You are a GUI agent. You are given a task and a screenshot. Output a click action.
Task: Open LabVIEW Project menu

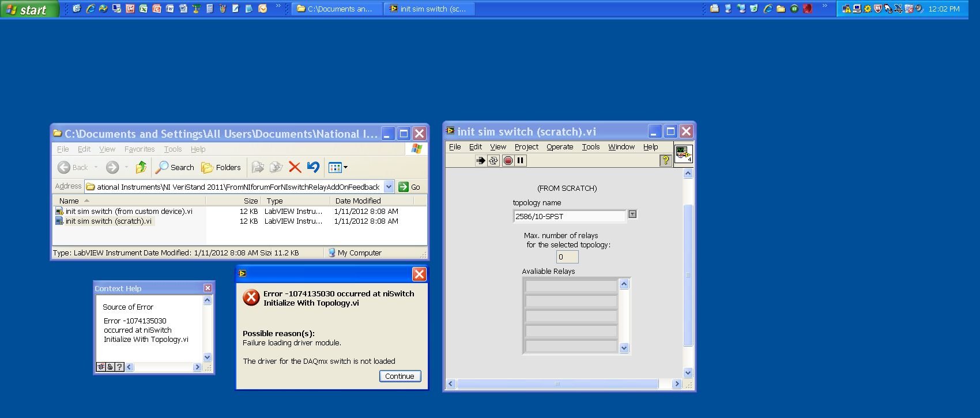tap(526, 146)
